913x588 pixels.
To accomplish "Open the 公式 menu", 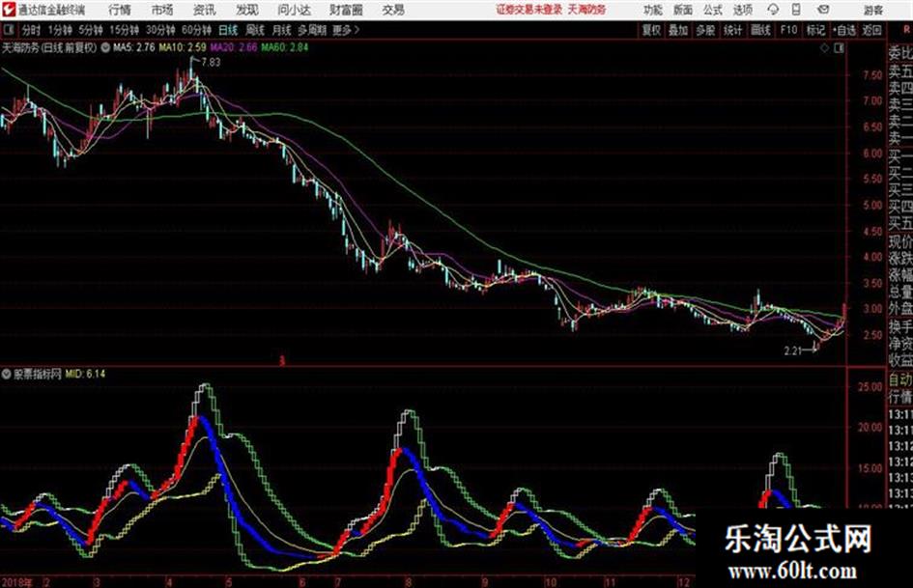I will 713,10.
